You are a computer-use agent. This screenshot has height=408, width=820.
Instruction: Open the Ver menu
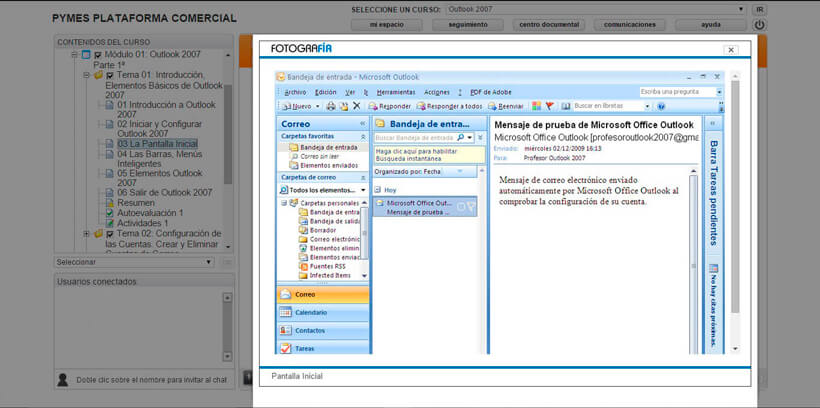point(350,92)
